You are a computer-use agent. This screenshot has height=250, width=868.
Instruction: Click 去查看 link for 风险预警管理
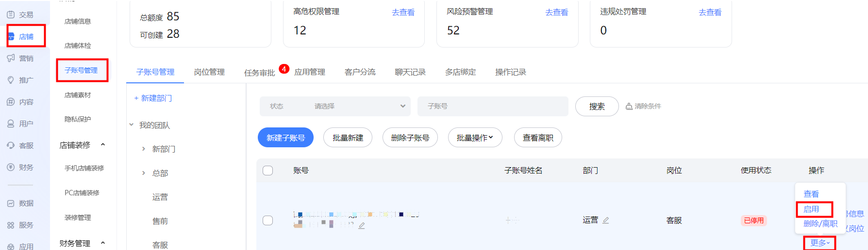pos(557,12)
